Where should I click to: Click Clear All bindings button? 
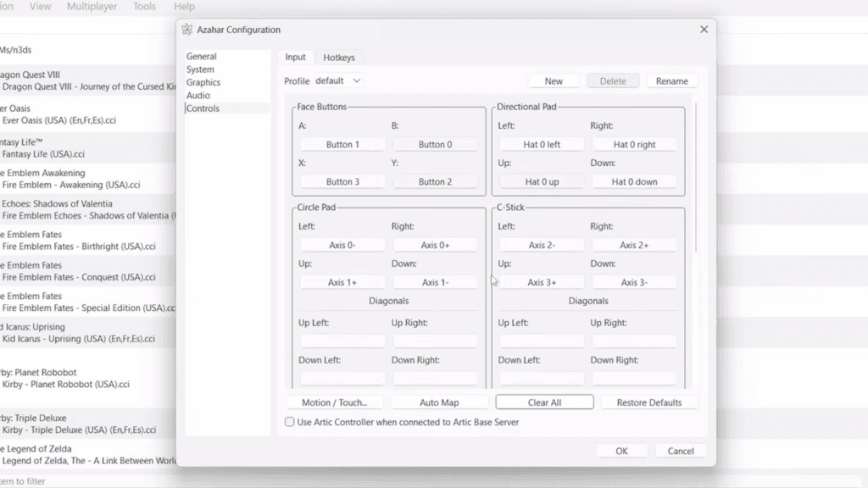(x=544, y=402)
